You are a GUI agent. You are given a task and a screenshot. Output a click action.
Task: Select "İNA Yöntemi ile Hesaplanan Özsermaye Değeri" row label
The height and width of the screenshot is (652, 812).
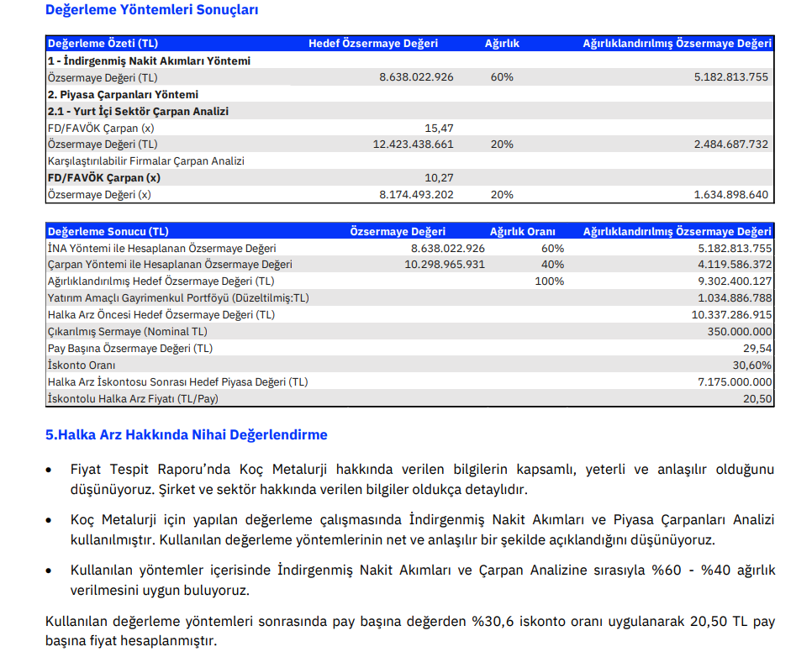(161, 249)
